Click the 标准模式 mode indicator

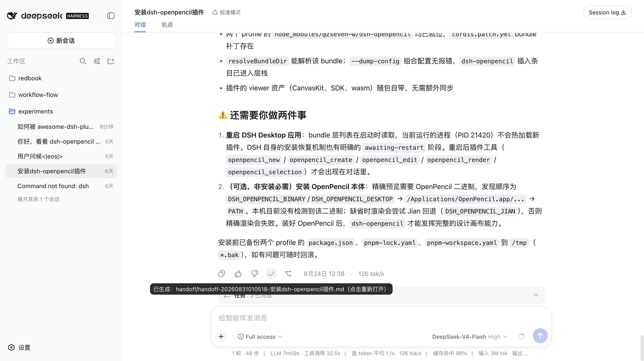click(x=226, y=12)
